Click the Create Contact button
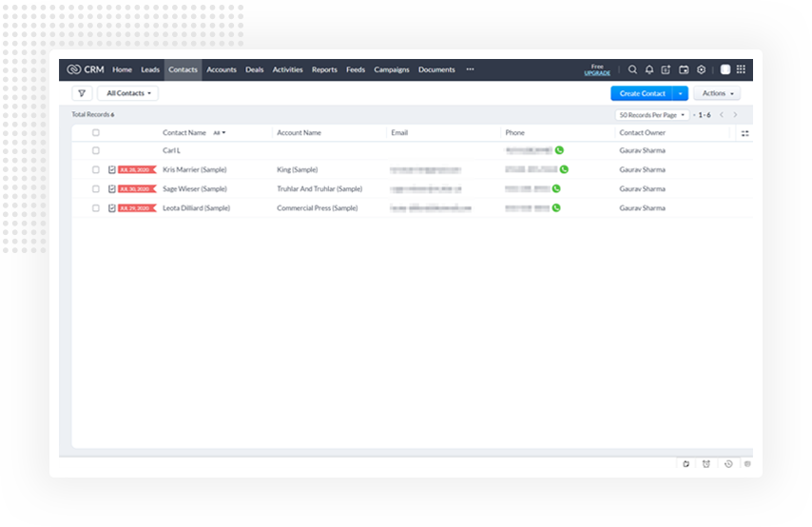Screen dimensions: 812x527 pos(642,93)
